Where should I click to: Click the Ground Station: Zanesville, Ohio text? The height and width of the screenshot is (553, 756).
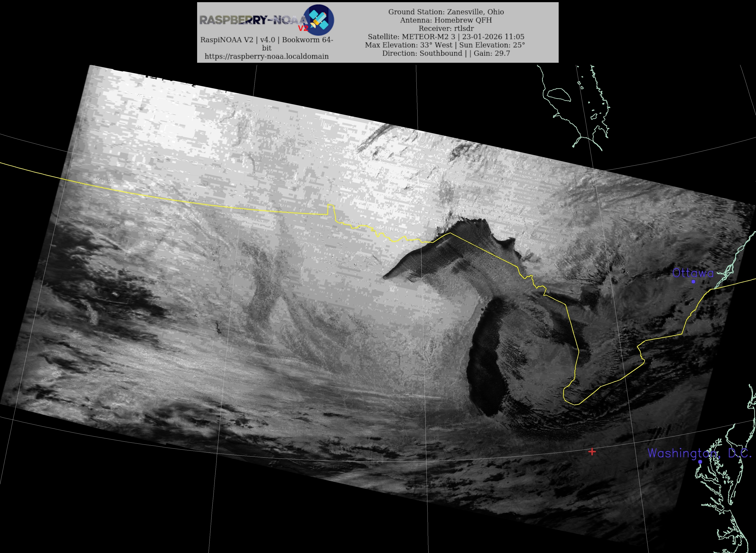446,12
